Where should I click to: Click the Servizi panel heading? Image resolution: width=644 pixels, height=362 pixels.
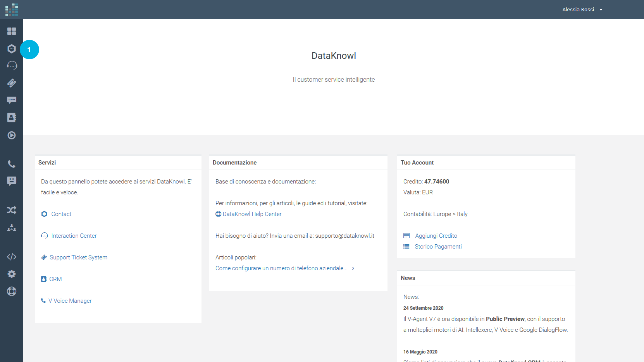(x=47, y=163)
